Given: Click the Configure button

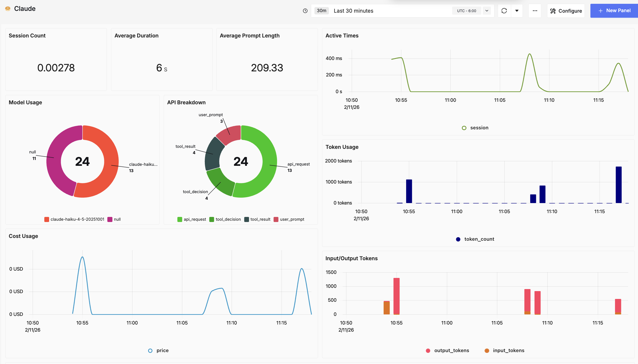Looking at the screenshot, I should point(566,11).
